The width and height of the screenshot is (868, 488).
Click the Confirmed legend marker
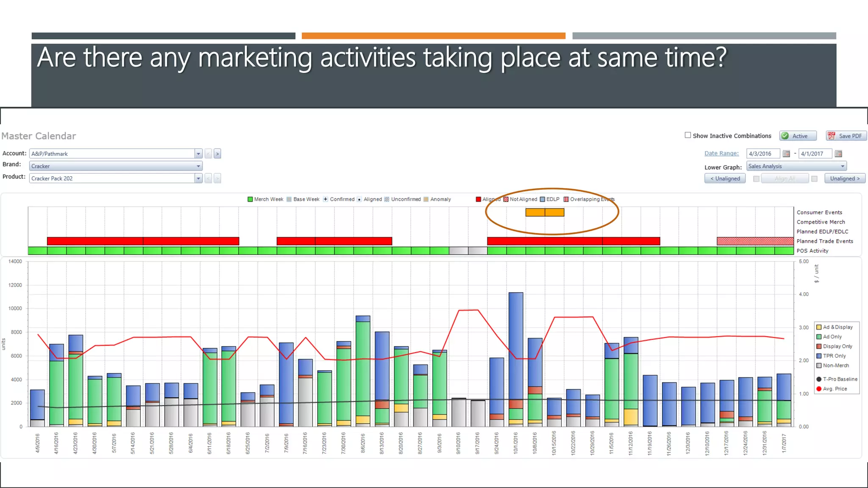pos(325,199)
